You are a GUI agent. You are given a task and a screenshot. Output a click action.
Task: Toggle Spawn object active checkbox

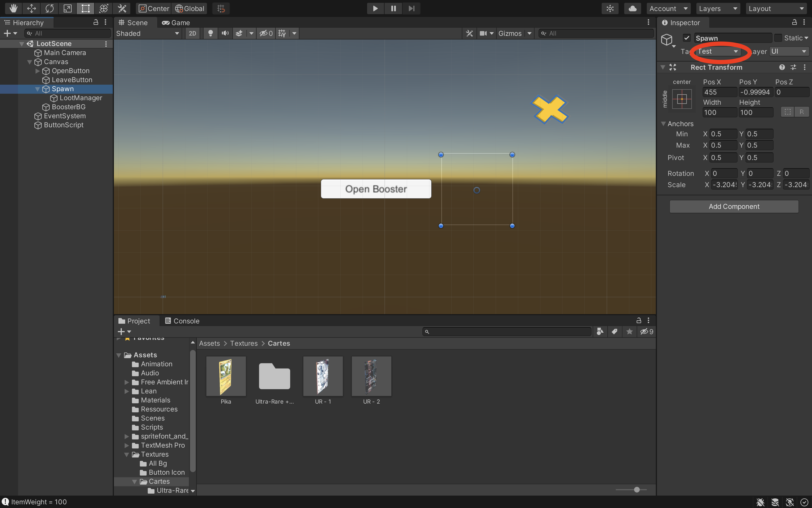(x=687, y=38)
